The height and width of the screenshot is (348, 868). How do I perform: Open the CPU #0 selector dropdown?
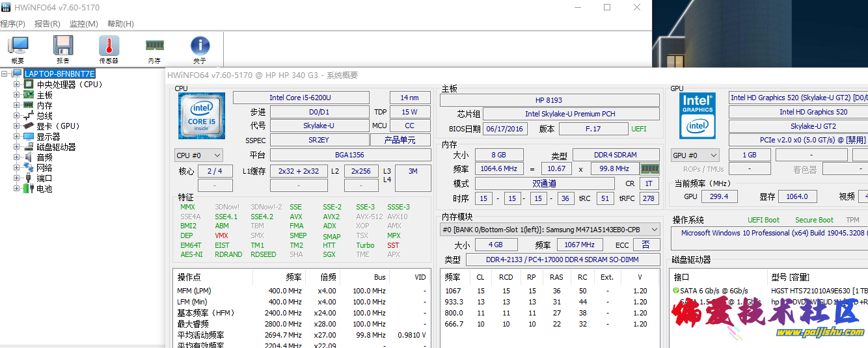(198, 155)
